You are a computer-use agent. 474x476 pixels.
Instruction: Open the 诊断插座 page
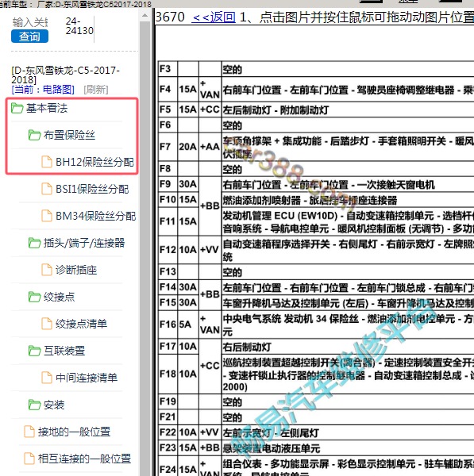coord(76,270)
